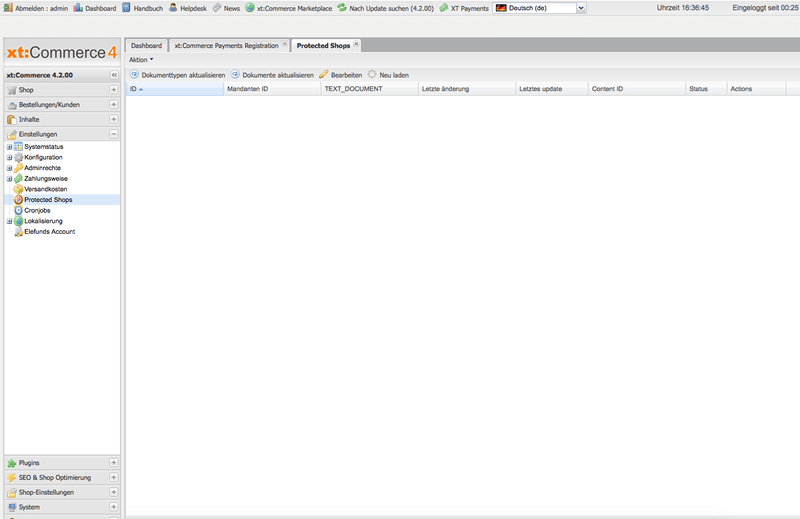Click the Systemstatus tree icon
800x519 pixels.
pos(18,146)
